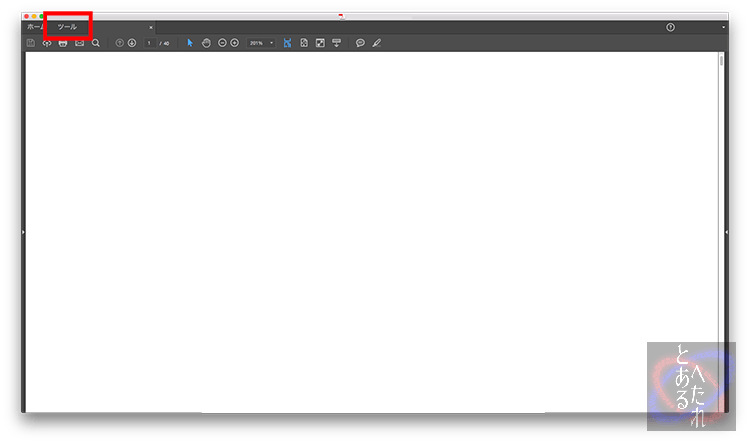Zoom out with the minus button

coord(223,43)
